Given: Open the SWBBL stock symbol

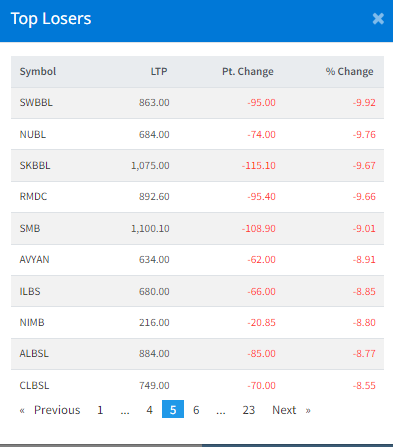Looking at the screenshot, I should [36, 102].
